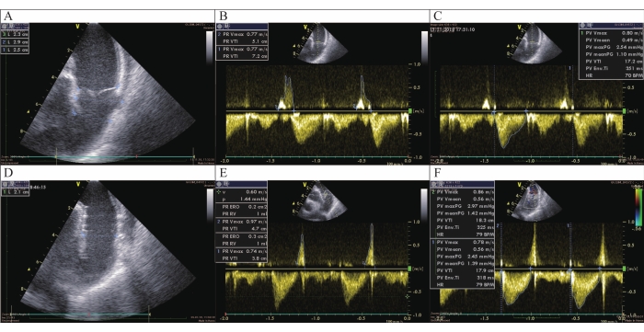Select the PV Env.Ti 318 ms row in panel F

click(462, 278)
